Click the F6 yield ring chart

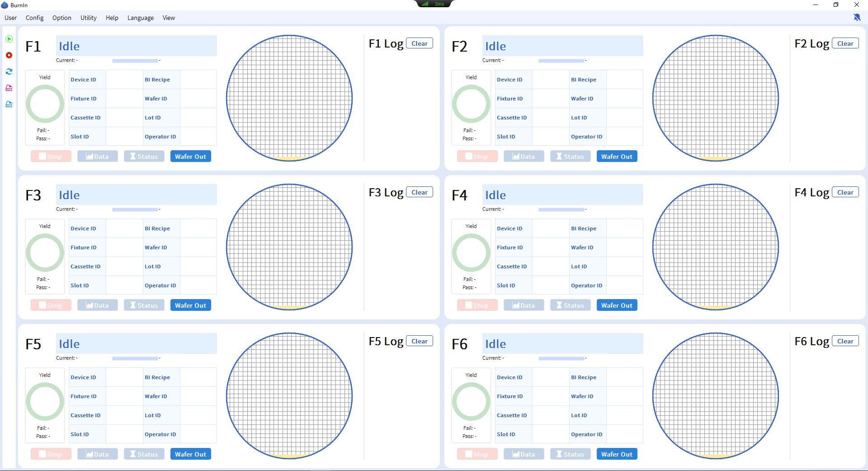pos(471,402)
